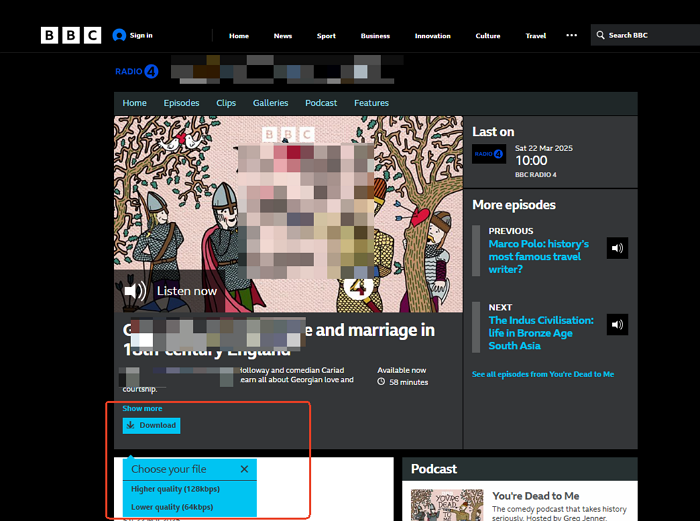This screenshot has width=700, height=521.
Task: Open the more menu ellipsis
Action: 571,35
